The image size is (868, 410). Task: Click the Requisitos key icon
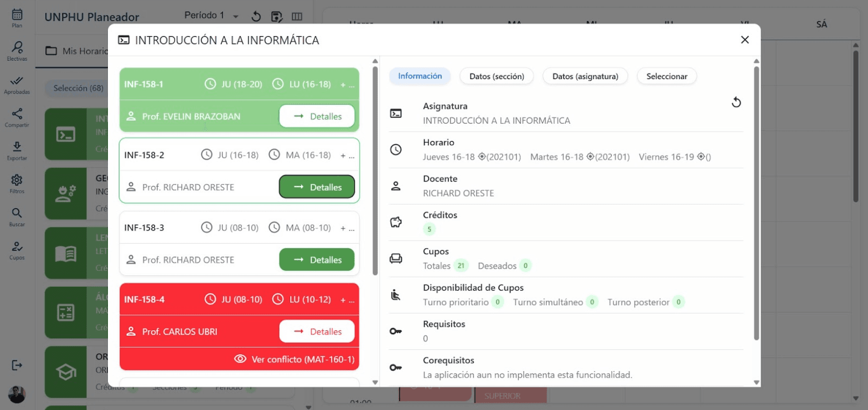tap(396, 331)
